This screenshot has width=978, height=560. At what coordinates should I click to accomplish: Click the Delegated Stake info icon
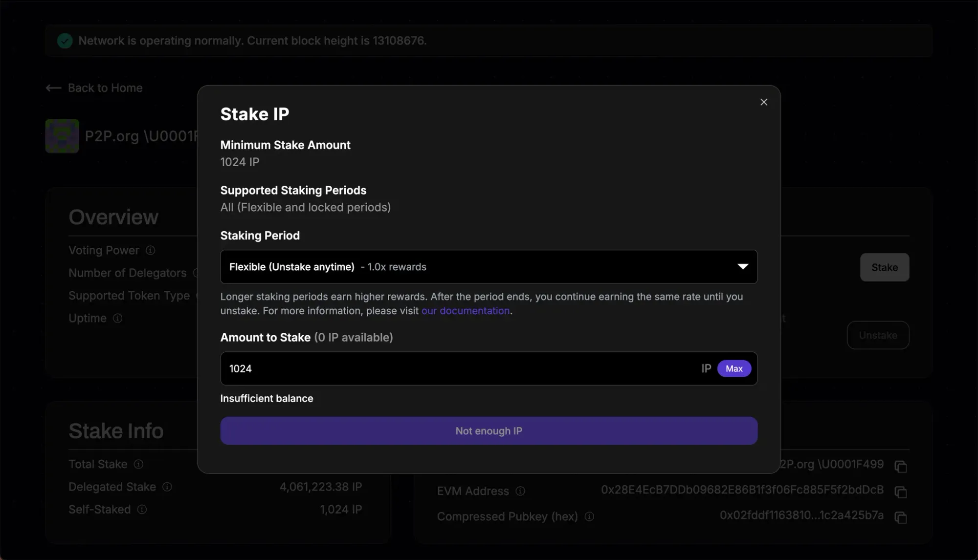click(x=167, y=487)
